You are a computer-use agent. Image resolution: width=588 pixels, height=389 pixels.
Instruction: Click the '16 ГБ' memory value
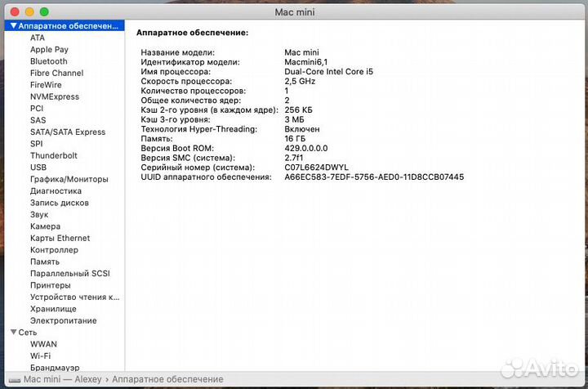pyautogui.click(x=295, y=139)
